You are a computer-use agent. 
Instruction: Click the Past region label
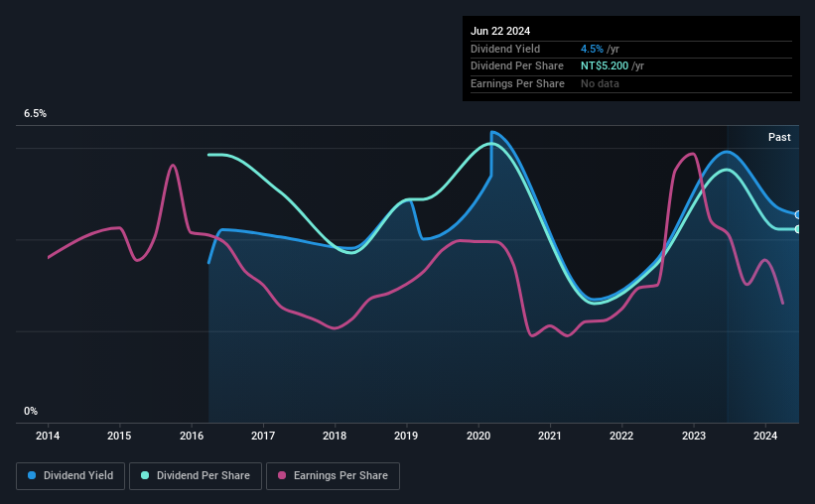click(x=779, y=137)
